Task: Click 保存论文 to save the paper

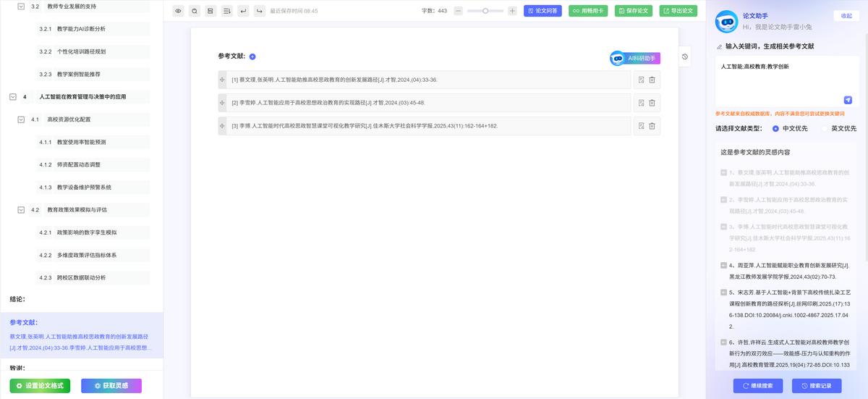Action: pyautogui.click(x=634, y=11)
